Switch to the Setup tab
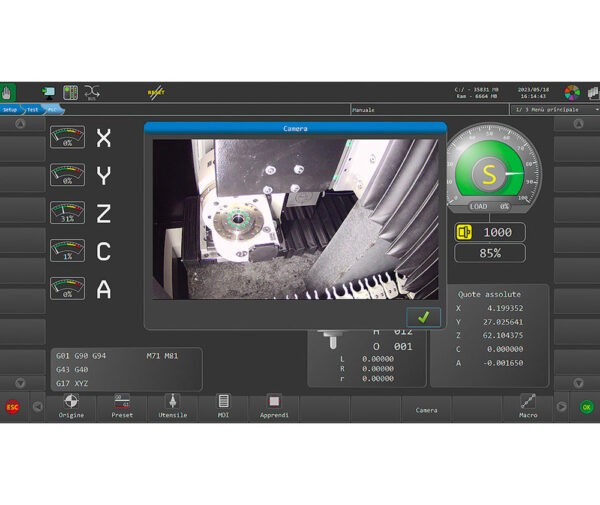The height and width of the screenshot is (505, 600). [x=10, y=109]
